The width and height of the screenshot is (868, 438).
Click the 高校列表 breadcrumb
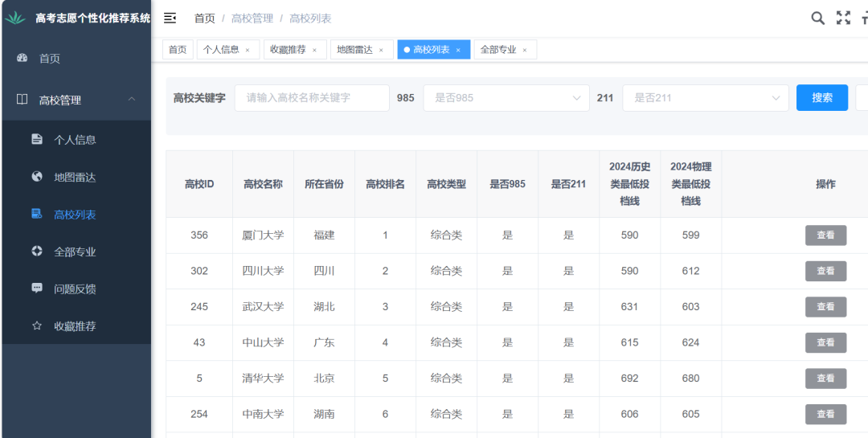(310, 18)
